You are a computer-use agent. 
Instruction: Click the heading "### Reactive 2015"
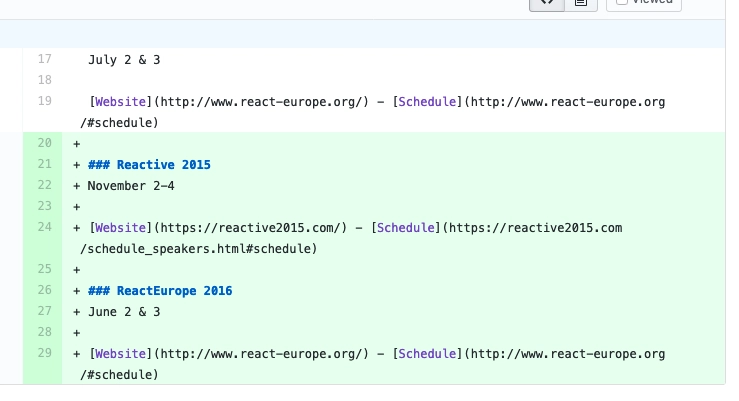click(149, 164)
